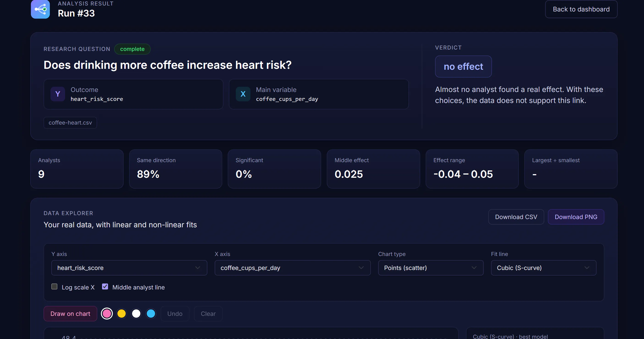The width and height of the screenshot is (644, 339).
Task: Click the Effect range -0.04 – 0.05 value
Action: point(463,174)
